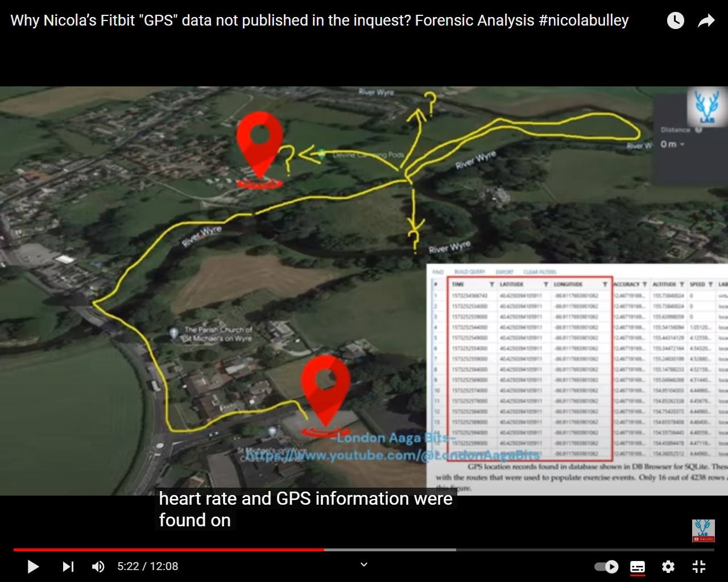Click the channel subscribe watermark logo
Viewport: 728px width, 582px height.
tap(704, 530)
